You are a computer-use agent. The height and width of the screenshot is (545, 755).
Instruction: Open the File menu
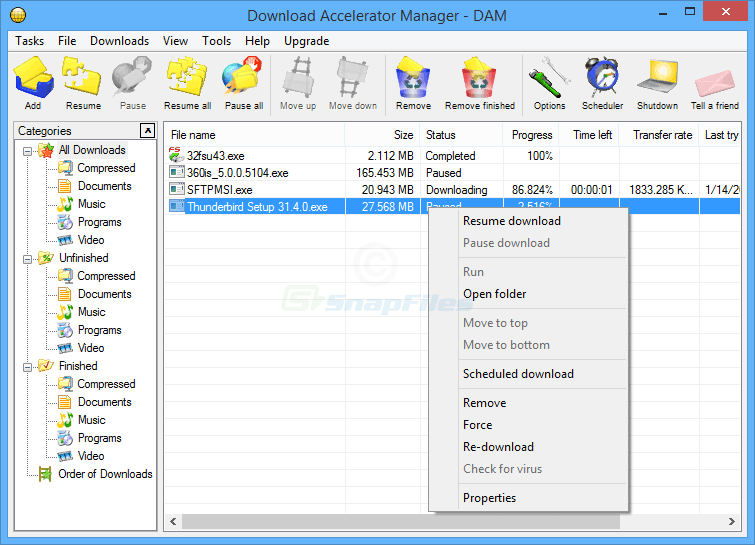tap(67, 41)
